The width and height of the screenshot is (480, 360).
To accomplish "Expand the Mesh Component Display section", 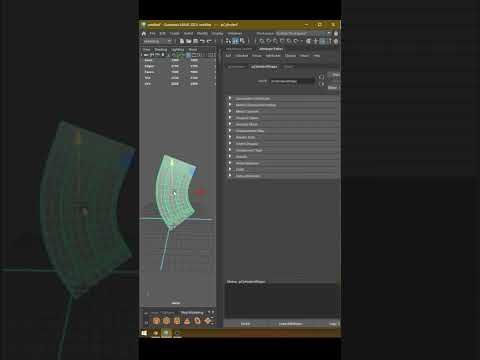I will click(283, 105).
